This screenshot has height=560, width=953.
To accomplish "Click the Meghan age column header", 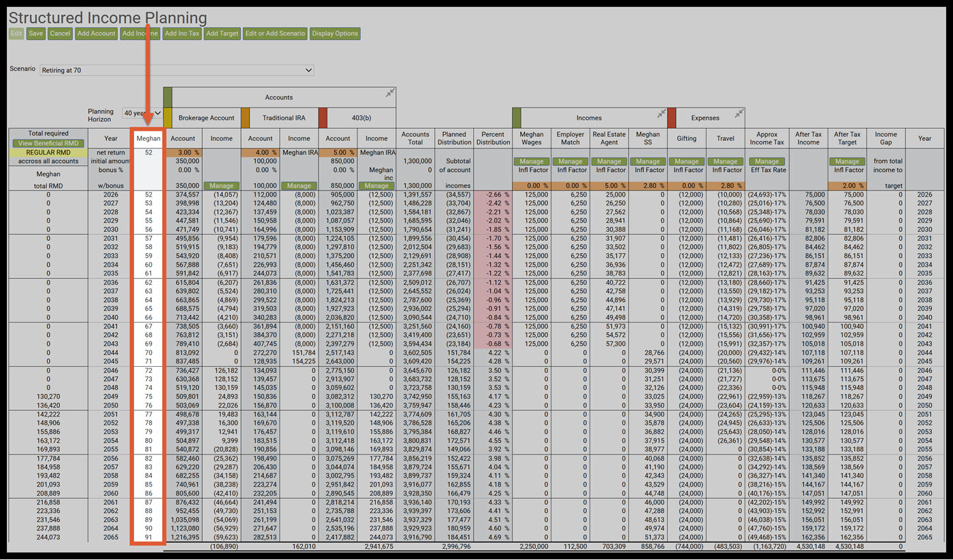I will (x=148, y=138).
